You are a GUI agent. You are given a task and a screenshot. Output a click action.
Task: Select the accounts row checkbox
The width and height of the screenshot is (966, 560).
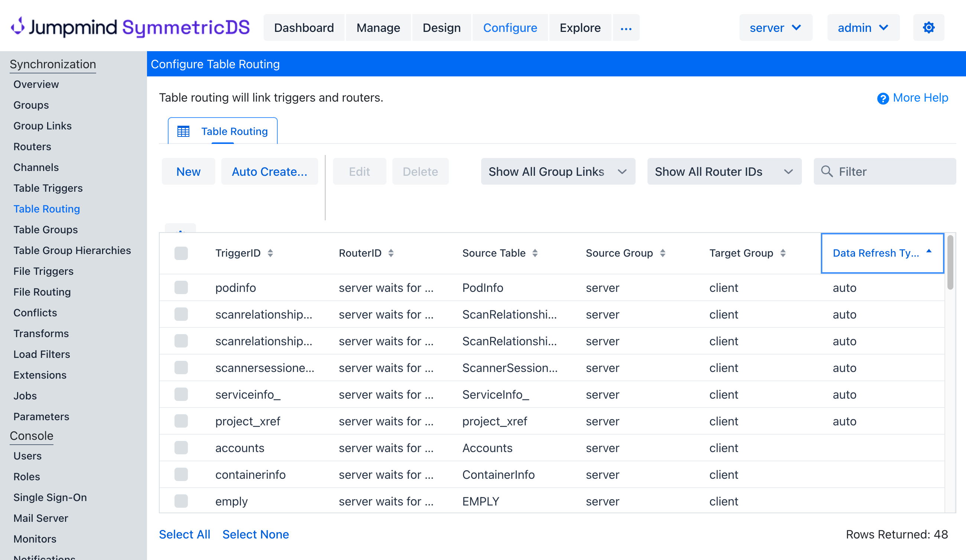click(181, 448)
